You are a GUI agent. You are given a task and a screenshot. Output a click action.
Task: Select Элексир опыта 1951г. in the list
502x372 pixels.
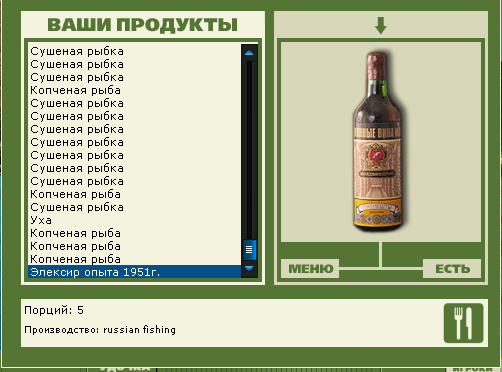click(x=134, y=272)
